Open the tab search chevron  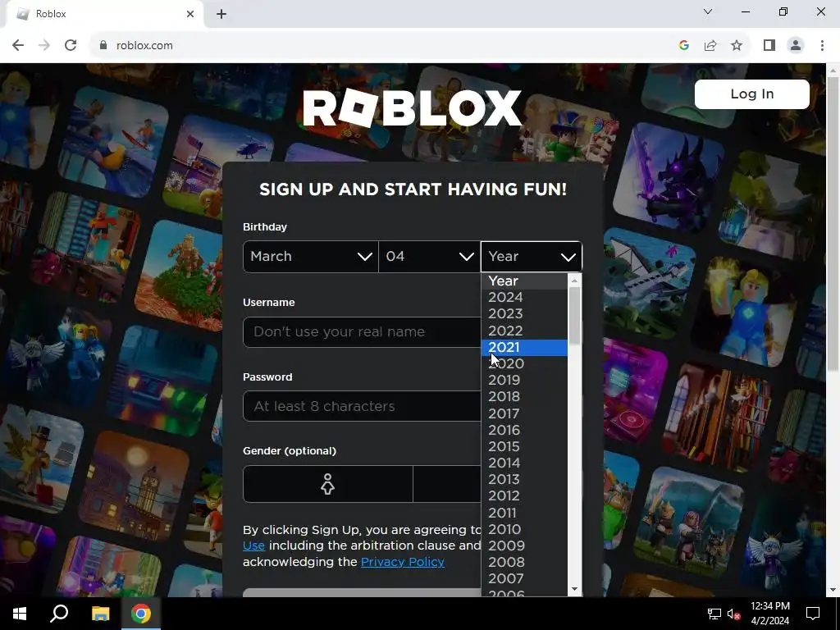(708, 11)
